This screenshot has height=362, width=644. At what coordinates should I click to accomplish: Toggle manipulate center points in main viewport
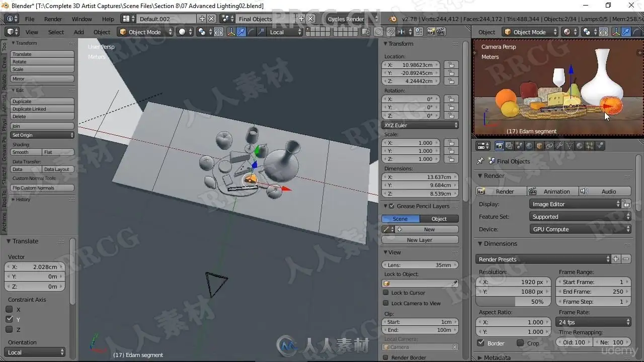(219, 32)
